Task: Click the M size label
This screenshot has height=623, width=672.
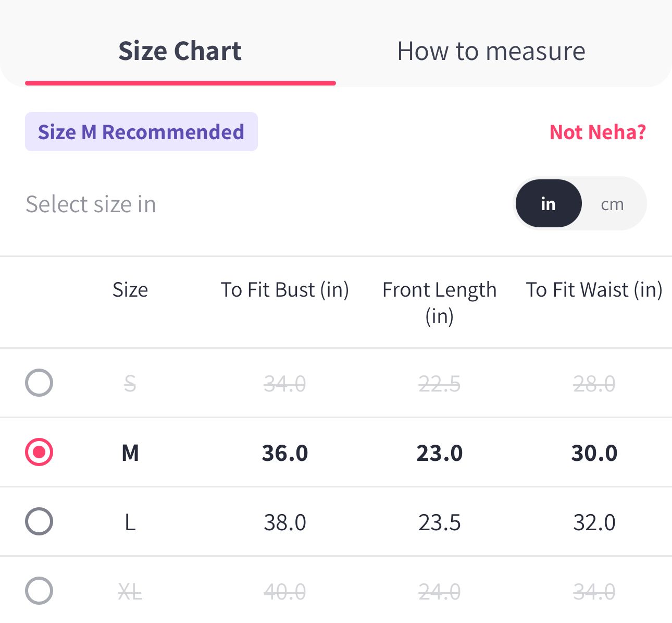Action: [130, 453]
